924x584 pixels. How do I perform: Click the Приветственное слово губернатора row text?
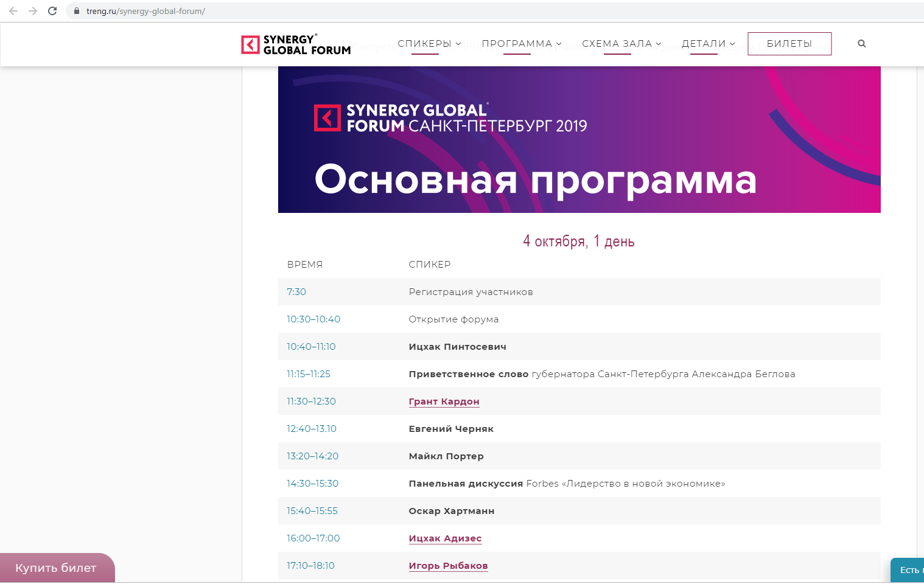point(602,374)
